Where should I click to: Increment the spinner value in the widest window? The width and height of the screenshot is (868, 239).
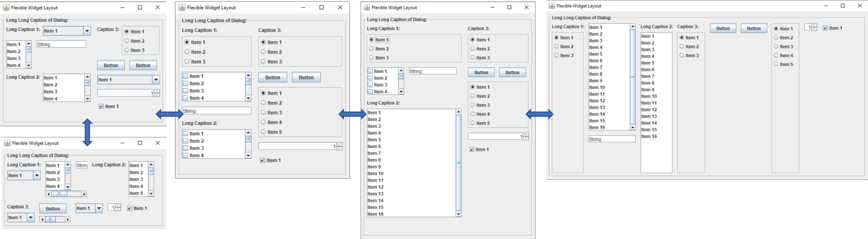814,25
